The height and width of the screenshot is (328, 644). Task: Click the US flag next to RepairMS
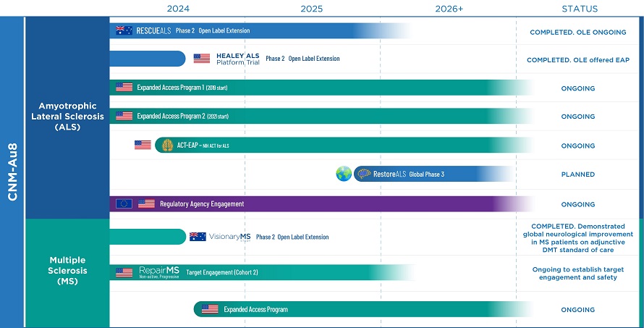pos(124,273)
